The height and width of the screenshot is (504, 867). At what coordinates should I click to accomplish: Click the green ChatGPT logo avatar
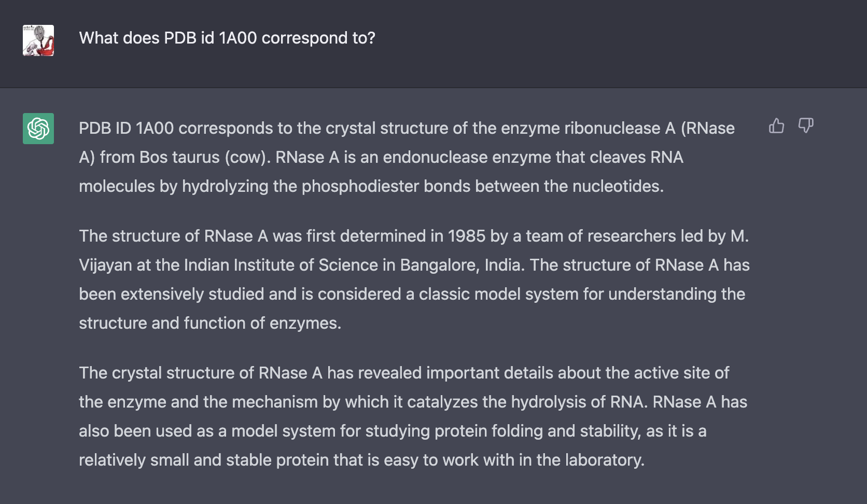38,129
